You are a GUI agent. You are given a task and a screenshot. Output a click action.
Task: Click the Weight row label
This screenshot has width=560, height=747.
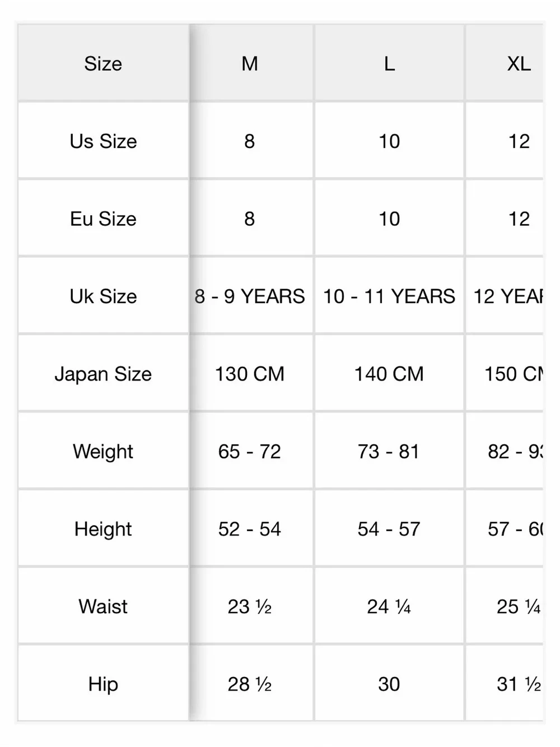(x=103, y=451)
